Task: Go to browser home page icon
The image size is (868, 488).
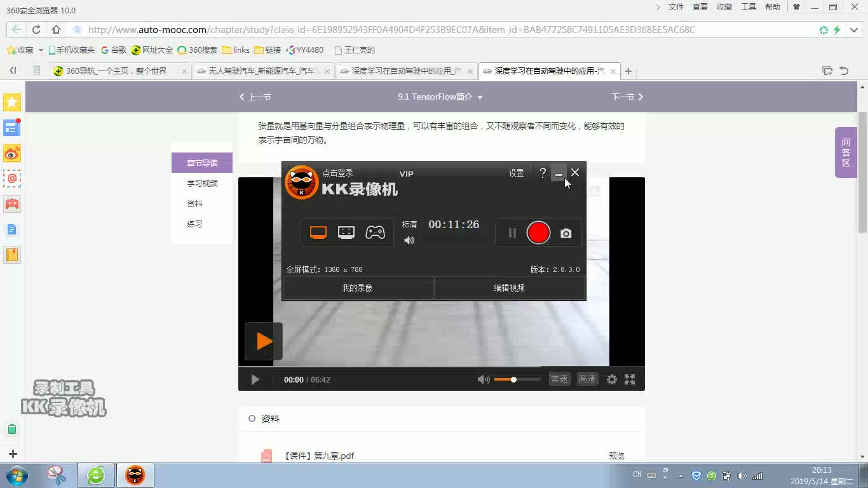Action: [56, 29]
